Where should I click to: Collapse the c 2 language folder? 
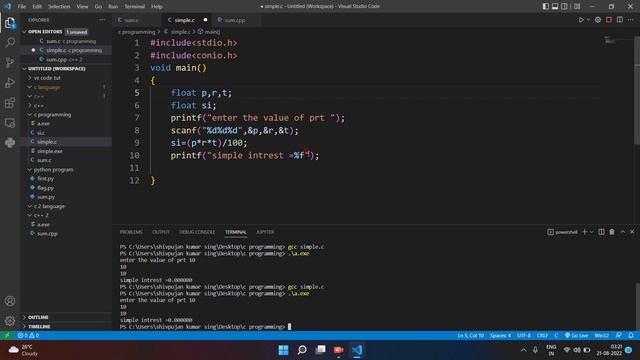tap(49, 206)
